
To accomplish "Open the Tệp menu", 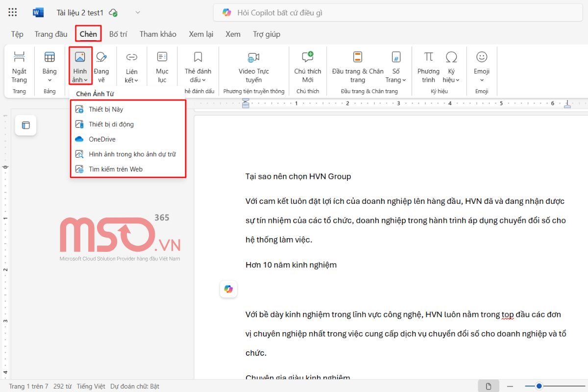I will coord(17,34).
